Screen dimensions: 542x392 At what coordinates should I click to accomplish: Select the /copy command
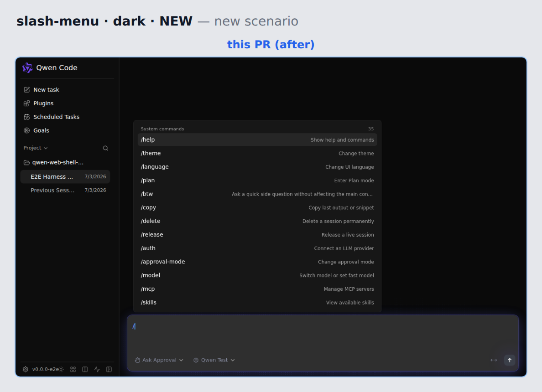257,207
